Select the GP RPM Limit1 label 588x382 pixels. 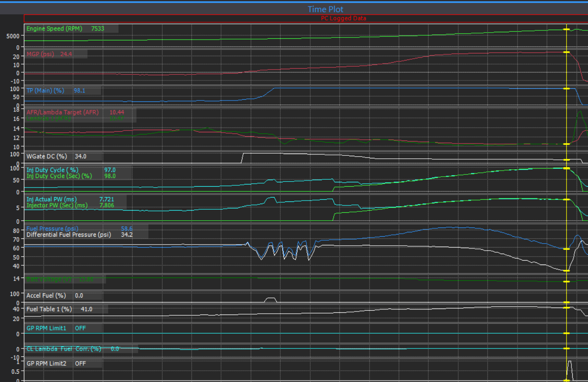47,328
